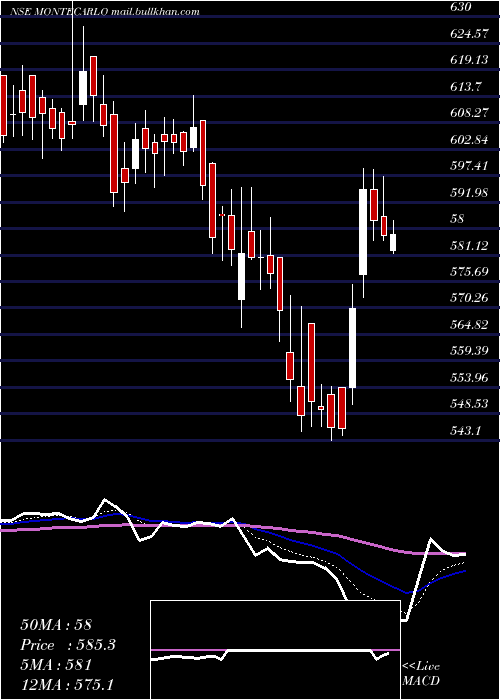Click the 630 price axis label
Screen dimensions: 500x700
[462, 8]
